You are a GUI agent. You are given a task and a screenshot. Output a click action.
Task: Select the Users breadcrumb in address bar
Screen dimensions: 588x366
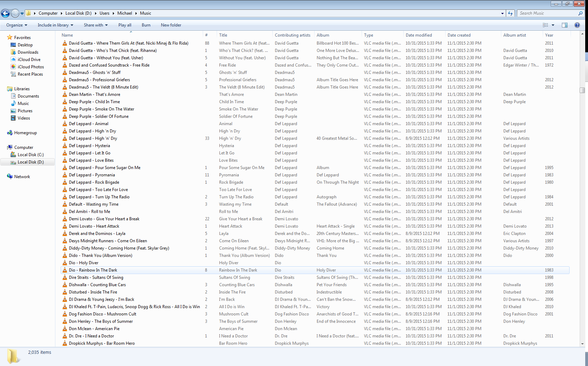[x=105, y=13]
